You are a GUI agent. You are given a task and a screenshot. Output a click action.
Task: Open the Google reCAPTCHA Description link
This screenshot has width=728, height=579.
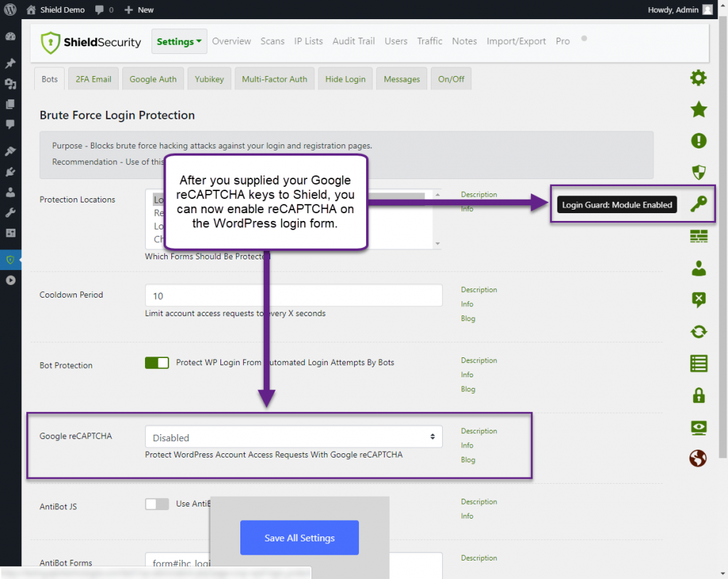[x=478, y=431]
